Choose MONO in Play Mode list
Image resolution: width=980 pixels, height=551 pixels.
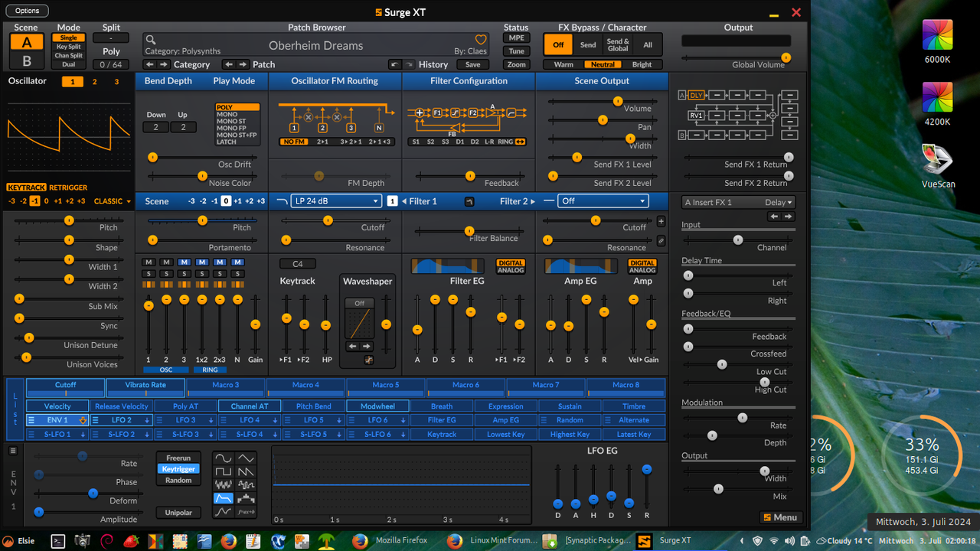point(237,114)
